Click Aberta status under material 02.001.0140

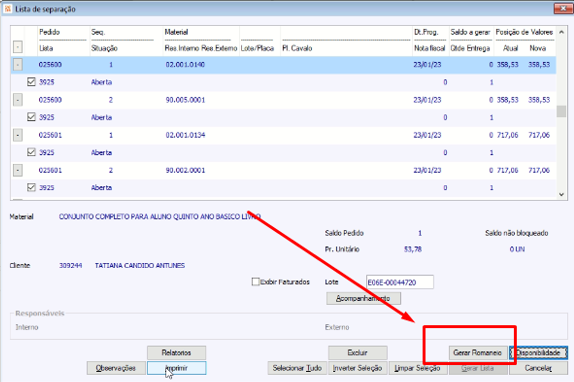(x=102, y=82)
